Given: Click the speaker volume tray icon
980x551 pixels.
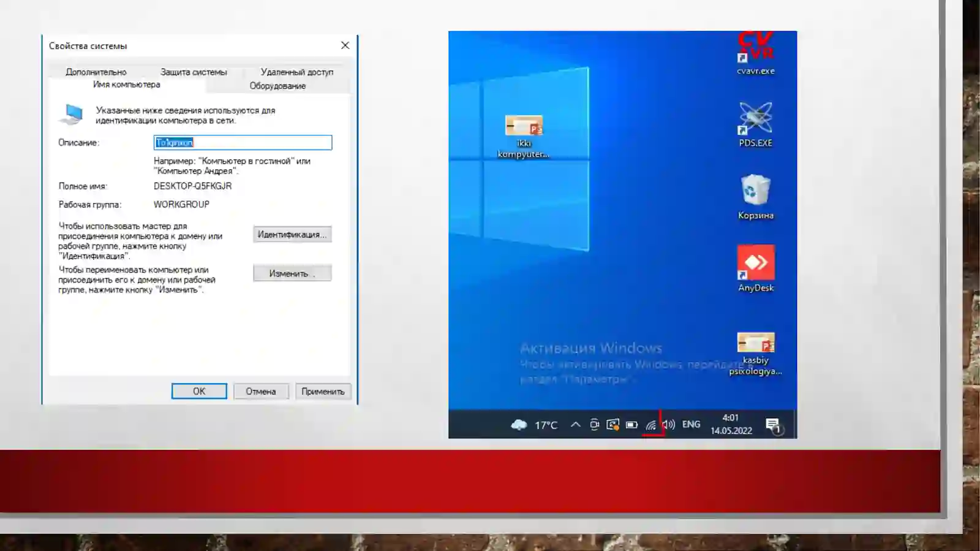Looking at the screenshot, I should tap(669, 425).
